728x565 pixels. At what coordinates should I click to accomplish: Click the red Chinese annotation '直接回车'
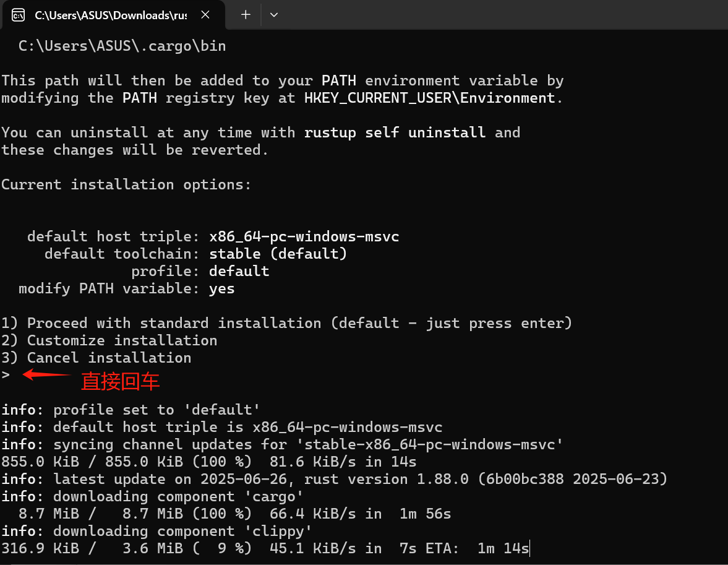121,382
